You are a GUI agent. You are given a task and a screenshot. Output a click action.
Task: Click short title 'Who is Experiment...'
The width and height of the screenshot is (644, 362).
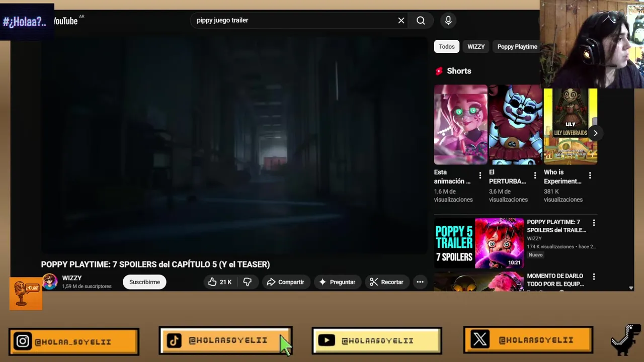[562, 176]
